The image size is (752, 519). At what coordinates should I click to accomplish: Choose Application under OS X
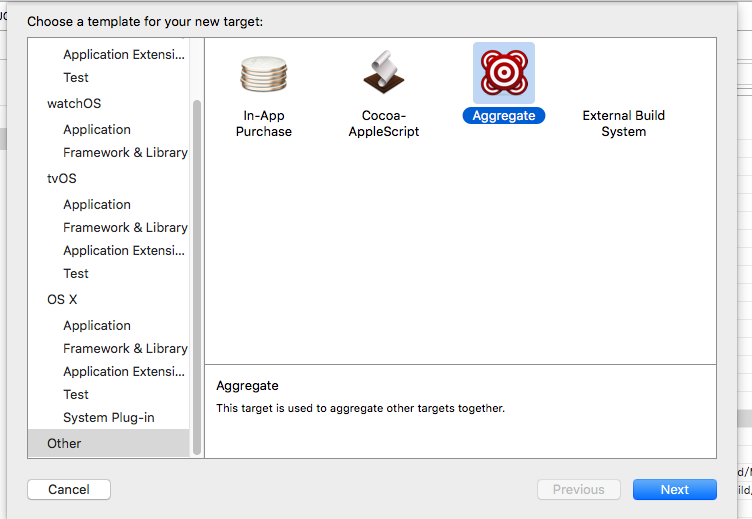(x=97, y=325)
